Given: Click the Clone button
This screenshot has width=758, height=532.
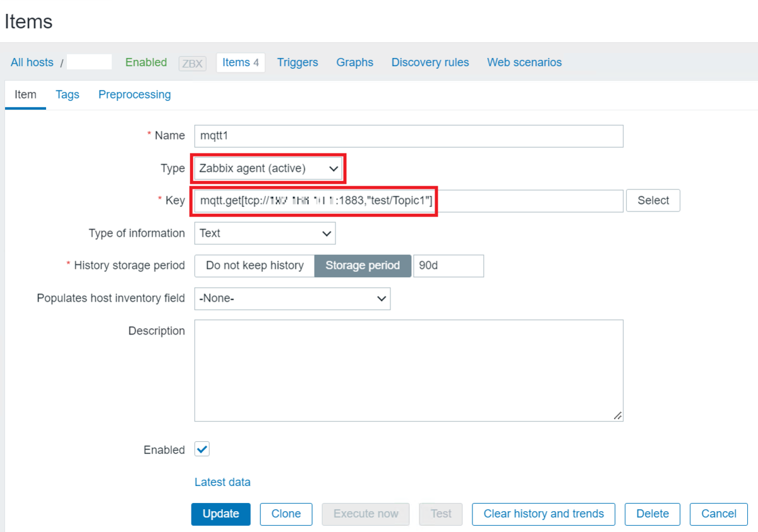Looking at the screenshot, I should point(286,514).
